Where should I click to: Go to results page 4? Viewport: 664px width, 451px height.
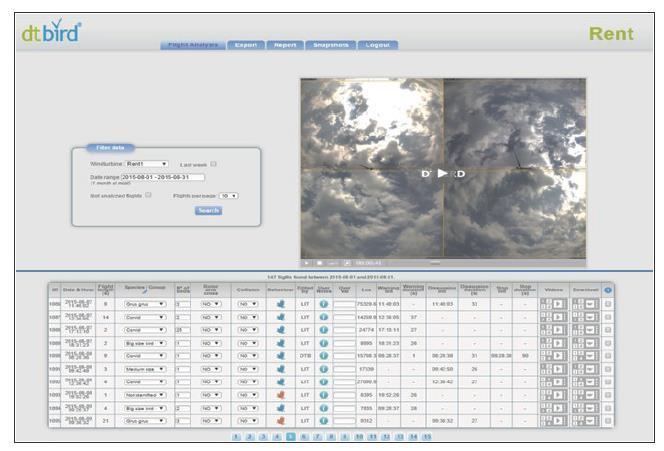(277, 437)
